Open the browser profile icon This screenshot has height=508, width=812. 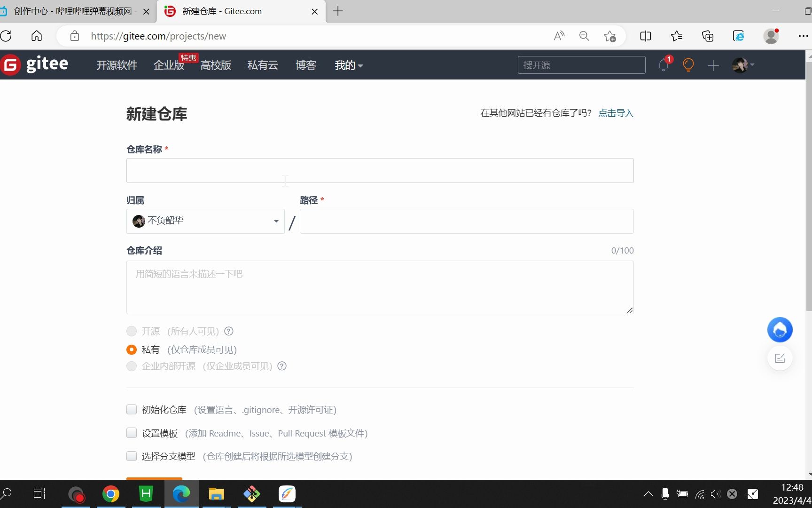[x=771, y=36]
